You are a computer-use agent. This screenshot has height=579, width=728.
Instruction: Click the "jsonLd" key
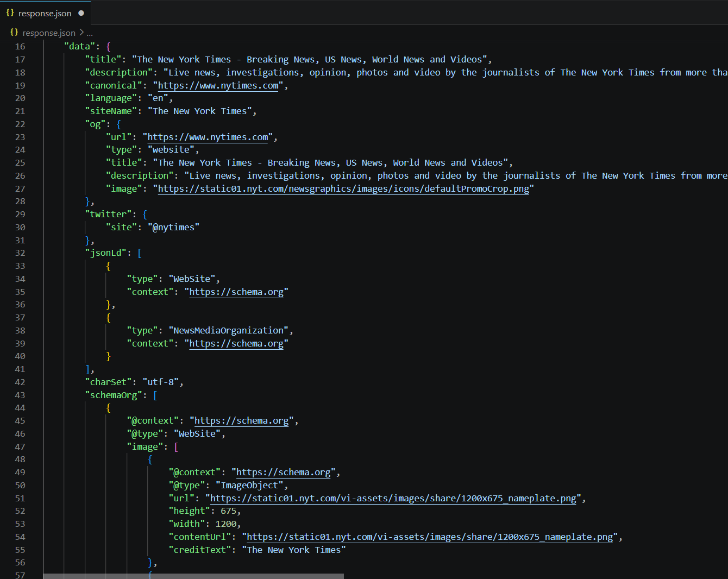coord(106,253)
